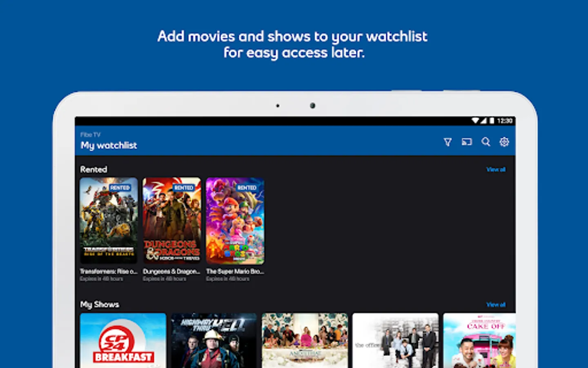
Task: Click the 'My Shows' section heading
Action: (100, 305)
